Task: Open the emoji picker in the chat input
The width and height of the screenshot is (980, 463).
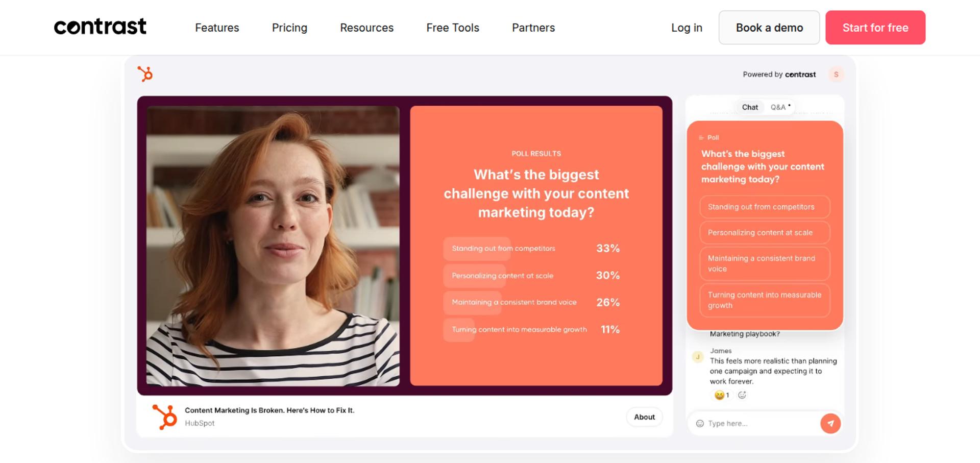Action: coord(700,423)
